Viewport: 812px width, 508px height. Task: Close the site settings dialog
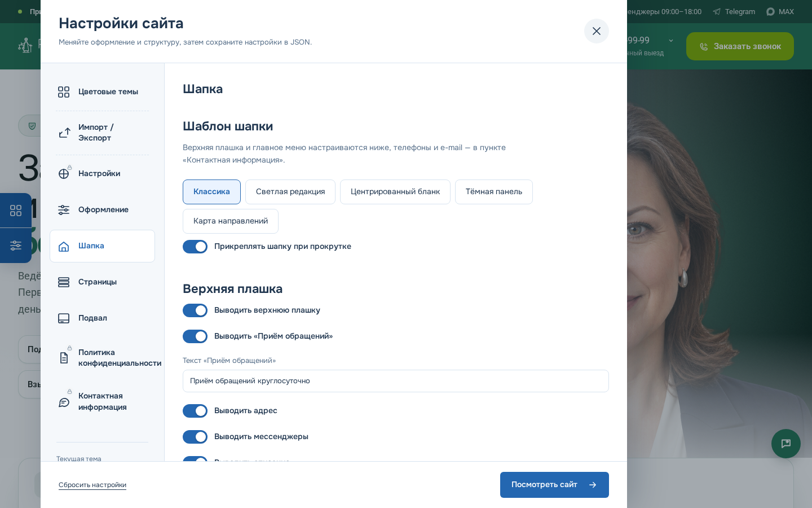(x=597, y=31)
